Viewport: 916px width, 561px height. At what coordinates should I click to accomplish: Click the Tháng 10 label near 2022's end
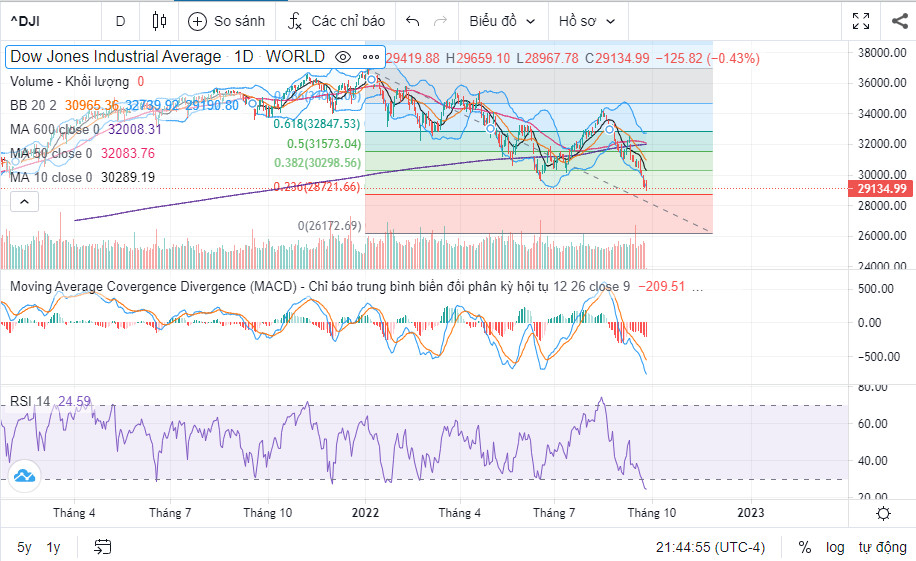pyautogui.click(x=651, y=513)
